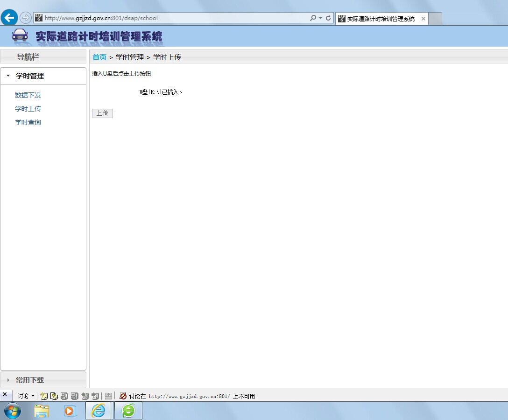Click the browser forward arrow button
This screenshot has width=508, height=420.
(x=26, y=18)
